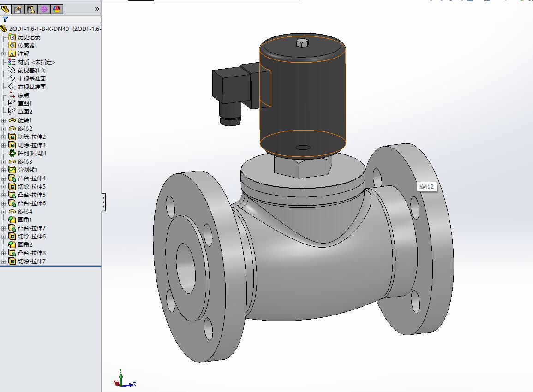Expand the 切除-拉伸2 feature node
The width and height of the screenshot is (533, 392).
(3, 137)
